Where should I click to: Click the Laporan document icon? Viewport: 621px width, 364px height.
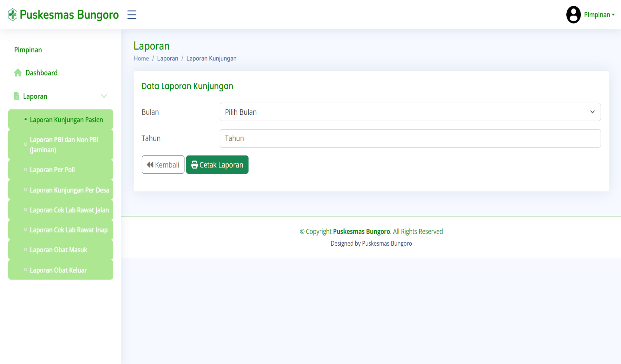pos(16,96)
